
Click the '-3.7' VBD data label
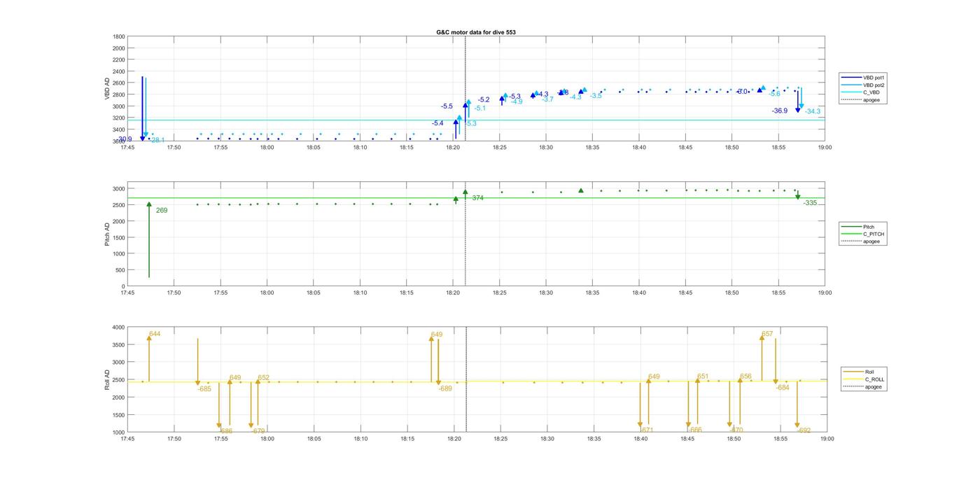pyautogui.click(x=547, y=99)
